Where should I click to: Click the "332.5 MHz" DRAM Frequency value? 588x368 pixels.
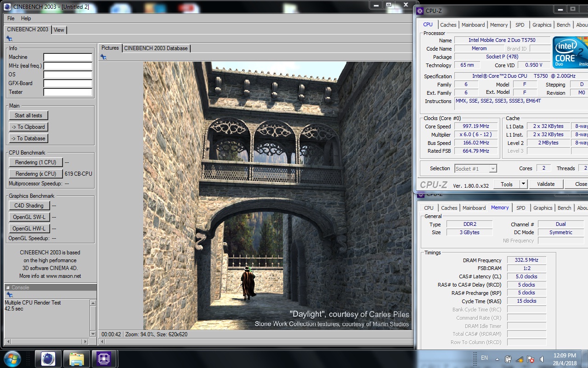point(526,260)
